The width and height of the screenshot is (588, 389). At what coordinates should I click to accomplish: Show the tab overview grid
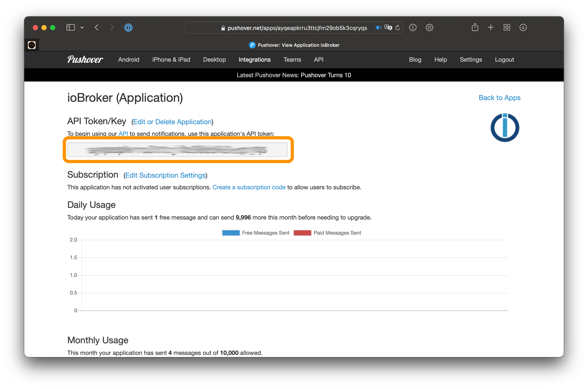(x=507, y=28)
